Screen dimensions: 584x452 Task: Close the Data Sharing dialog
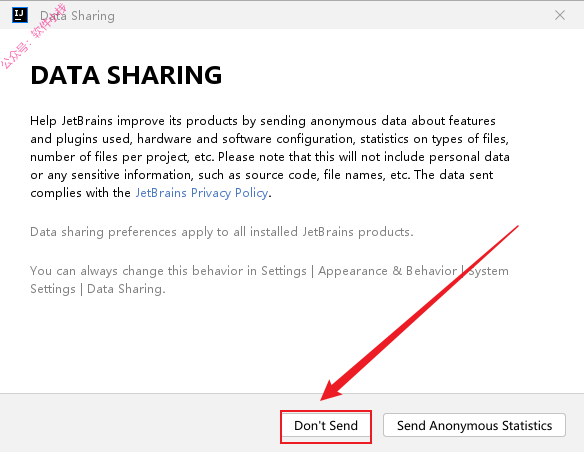(x=560, y=15)
